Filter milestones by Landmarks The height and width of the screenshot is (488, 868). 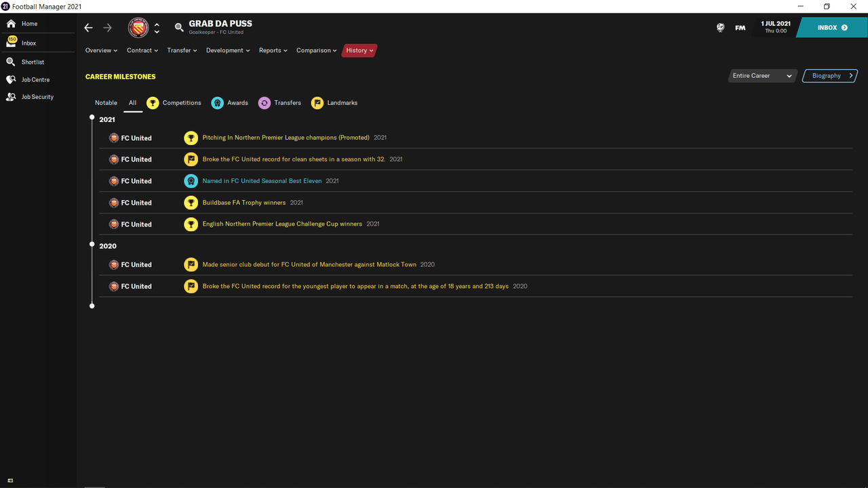pyautogui.click(x=342, y=103)
